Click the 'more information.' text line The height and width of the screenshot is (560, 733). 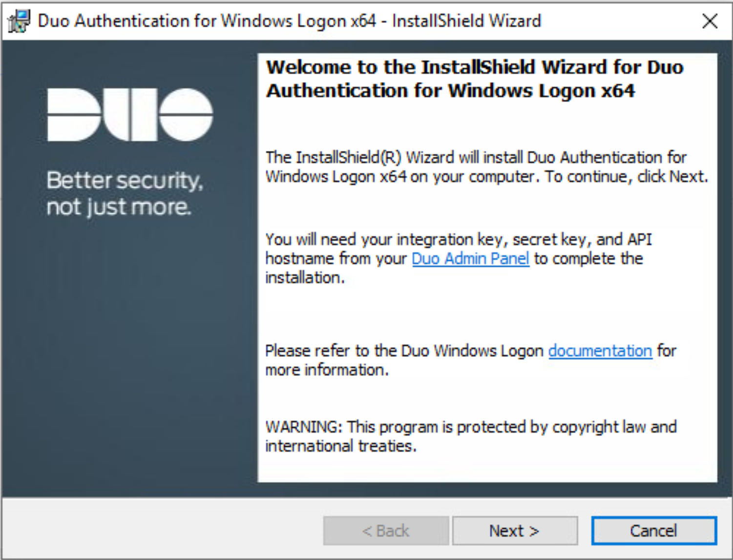click(x=327, y=370)
